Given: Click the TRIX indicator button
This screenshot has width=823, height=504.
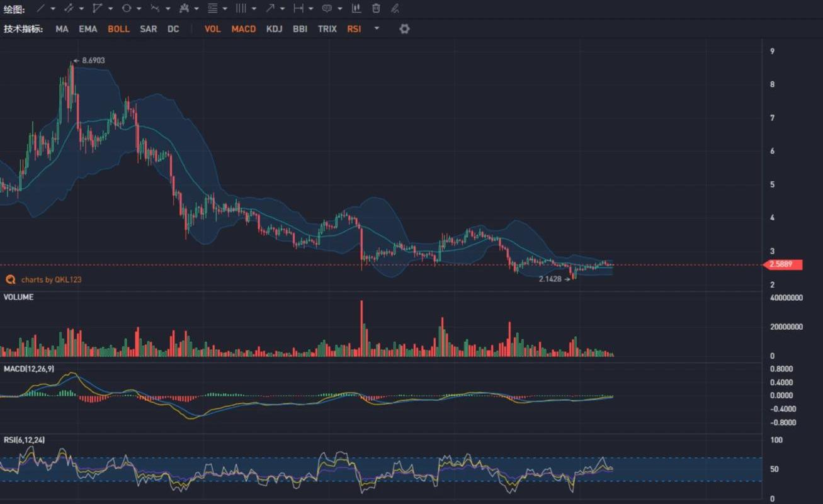Looking at the screenshot, I should pos(327,29).
